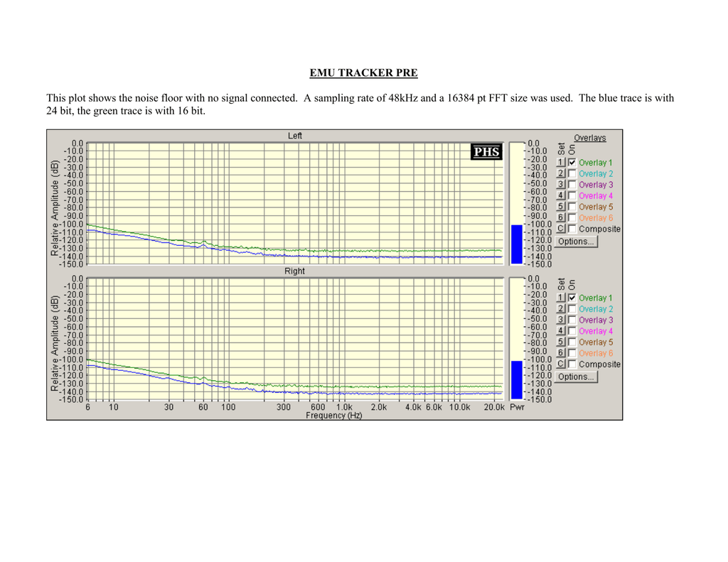
Task: Click Set button 4 in the Right channel panel
Action: click(x=561, y=331)
